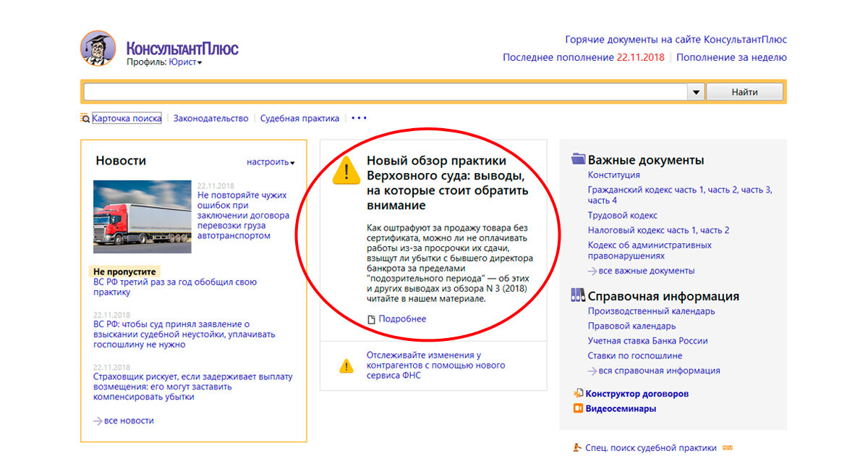Image resolution: width=868 pixels, height=456 pixels.
Task: Click the КонсультантПлюс professor logo icon
Action: point(98,49)
